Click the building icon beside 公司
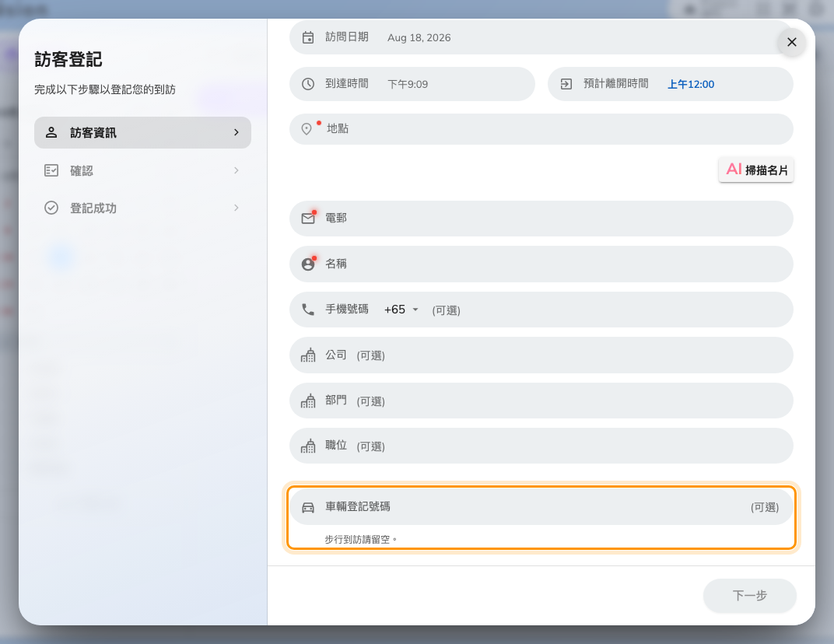 (308, 355)
